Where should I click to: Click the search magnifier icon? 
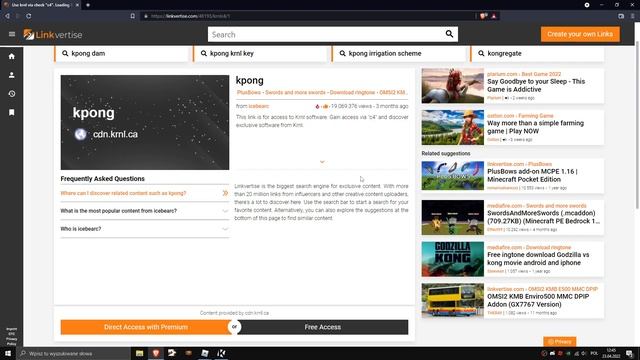pos(449,34)
